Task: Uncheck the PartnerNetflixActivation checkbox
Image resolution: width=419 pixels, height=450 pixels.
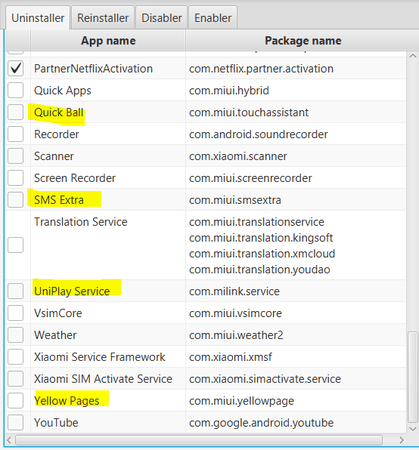Action: point(16,69)
